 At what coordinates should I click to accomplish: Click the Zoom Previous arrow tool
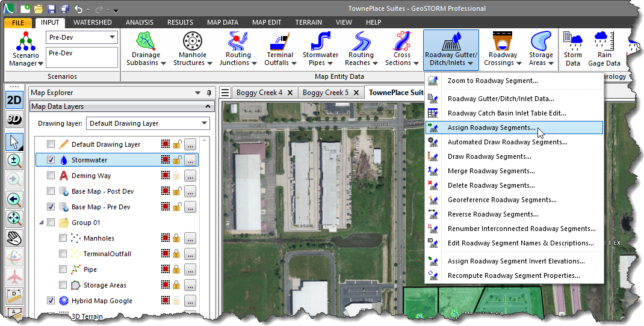tap(14, 200)
